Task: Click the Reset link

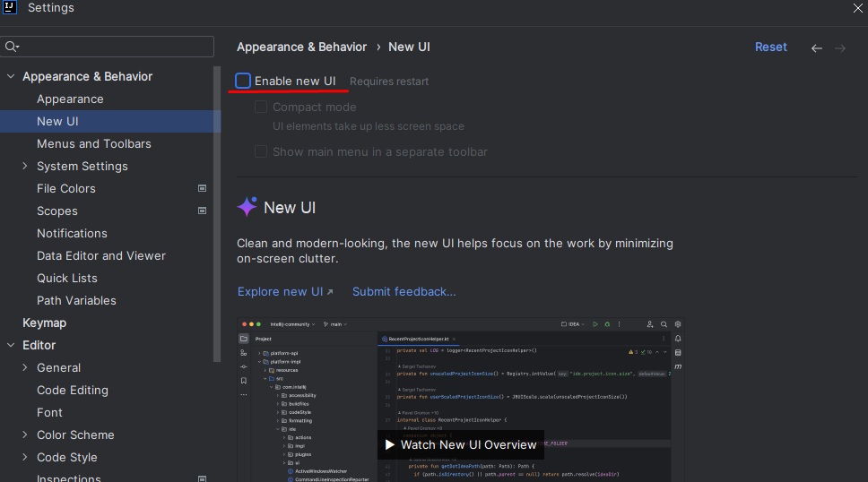Action: tap(770, 47)
